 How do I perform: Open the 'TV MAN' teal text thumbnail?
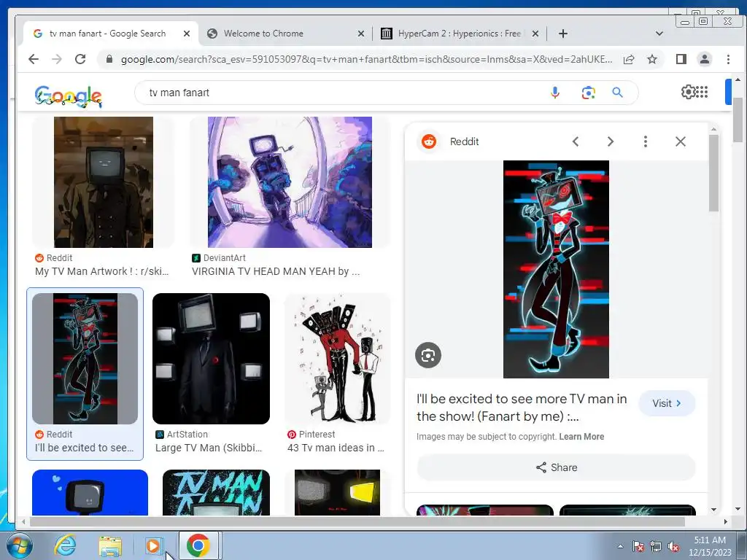[x=216, y=492]
